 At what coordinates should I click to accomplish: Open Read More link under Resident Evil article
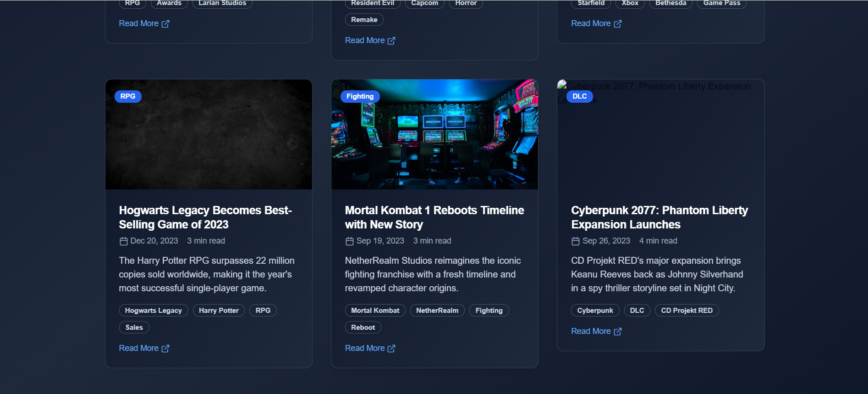point(370,40)
